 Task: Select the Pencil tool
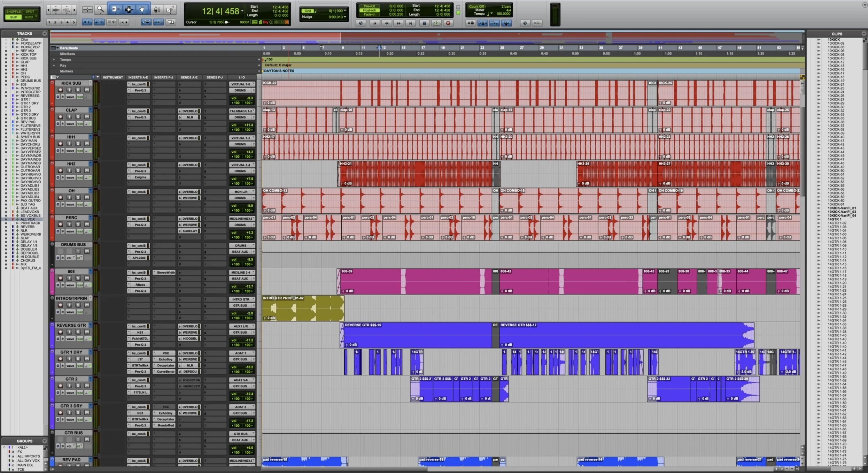pyautogui.click(x=170, y=9)
